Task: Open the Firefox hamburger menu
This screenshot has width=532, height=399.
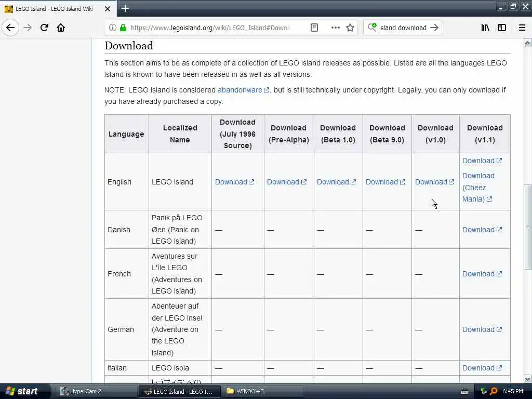Action: coord(522,28)
